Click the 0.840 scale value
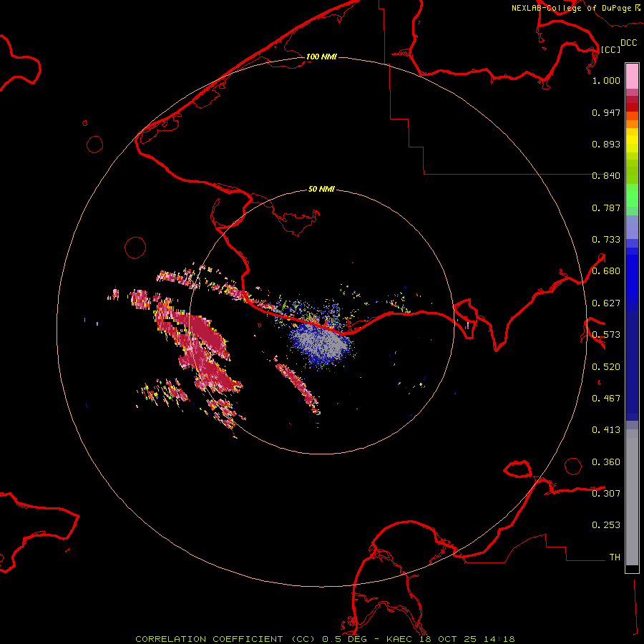This screenshot has height=644, width=644. (606, 176)
